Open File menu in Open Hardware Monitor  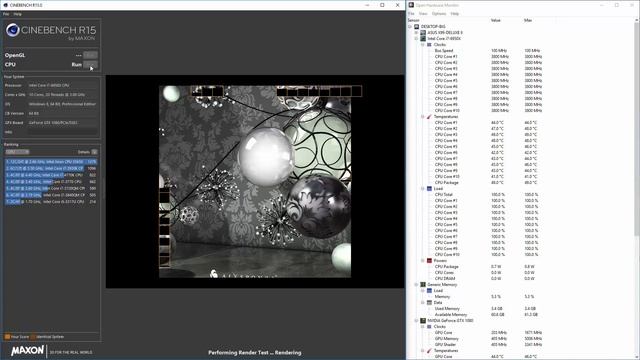tap(411, 13)
